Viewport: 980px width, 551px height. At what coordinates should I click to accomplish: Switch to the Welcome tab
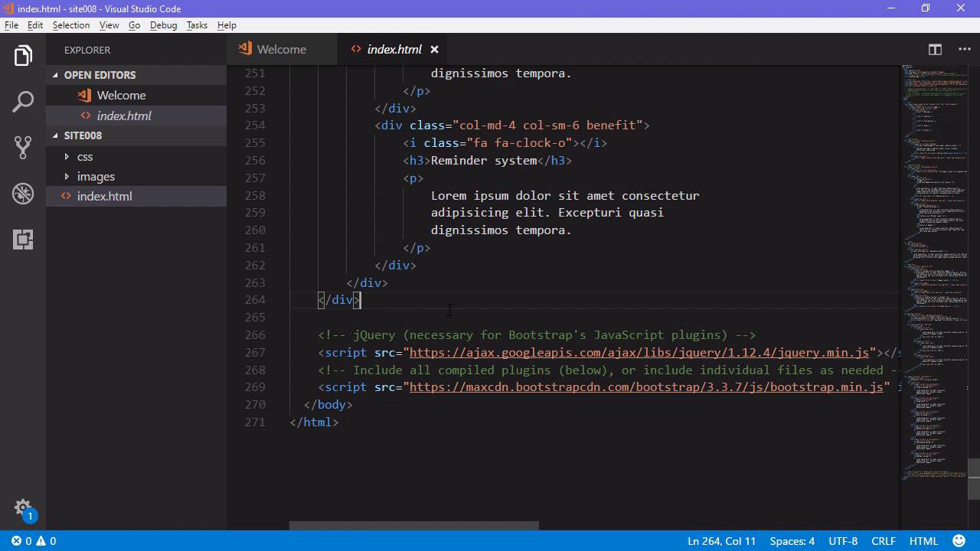281,49
